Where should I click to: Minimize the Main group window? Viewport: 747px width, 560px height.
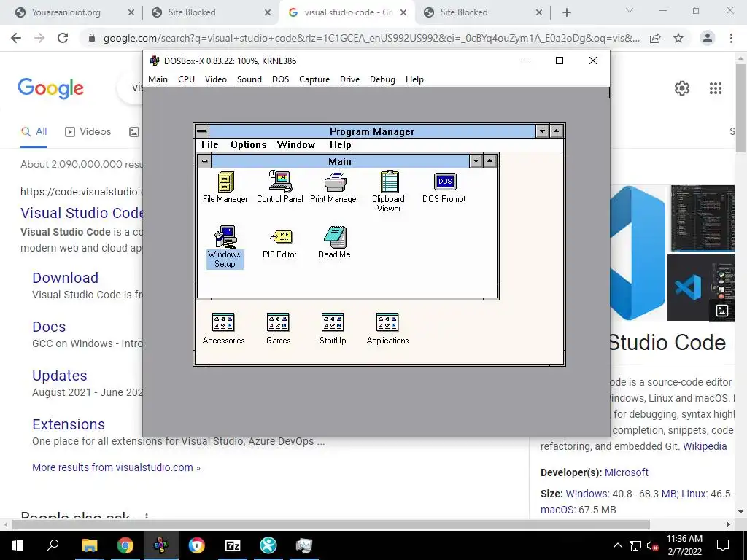point(476,161)
